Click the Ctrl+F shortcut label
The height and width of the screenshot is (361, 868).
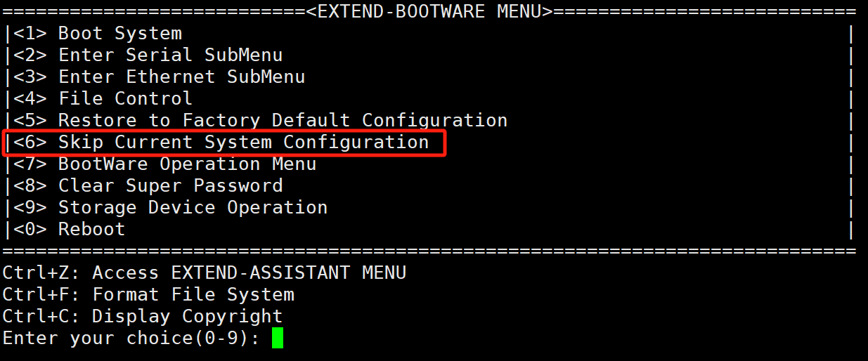click(41, 294)
